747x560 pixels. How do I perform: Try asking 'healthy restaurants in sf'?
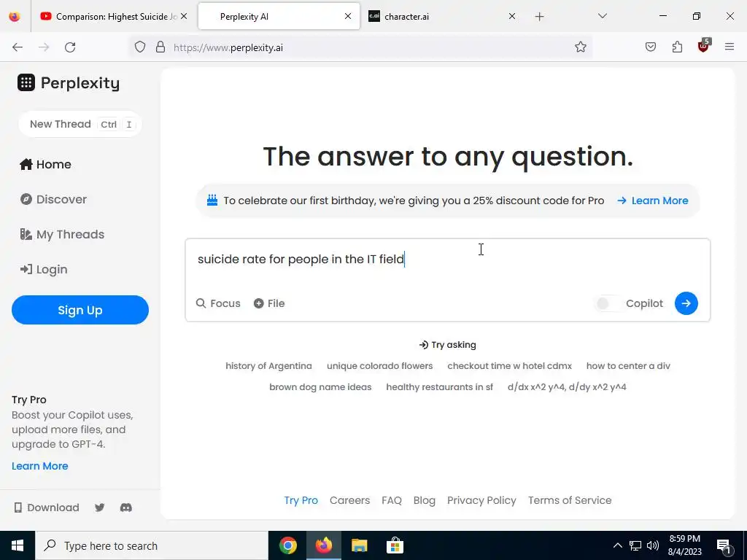click(440, 387)
